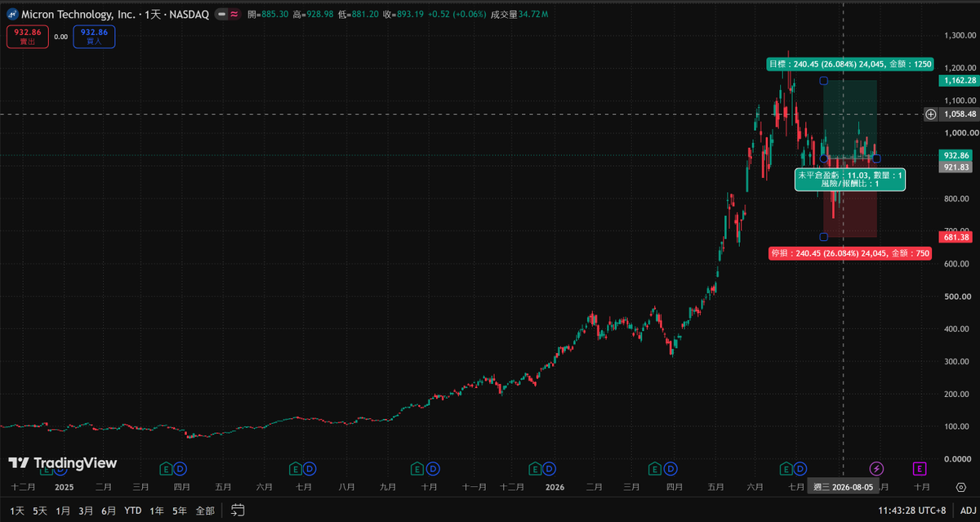980x522 pixels.
Task: Select the 1年 time range
Action: tap(157, 511)
